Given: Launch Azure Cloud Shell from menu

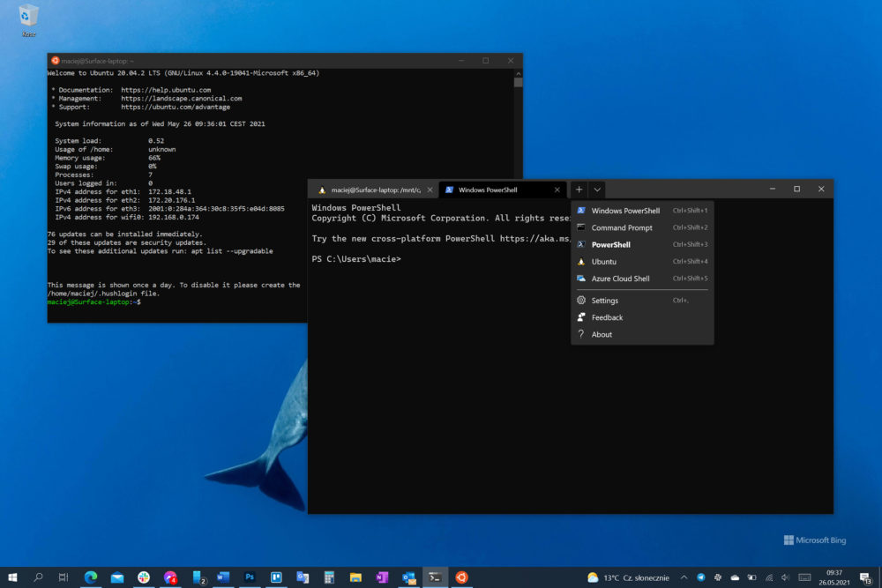Looking at the screenshot, I should [642, 279].
